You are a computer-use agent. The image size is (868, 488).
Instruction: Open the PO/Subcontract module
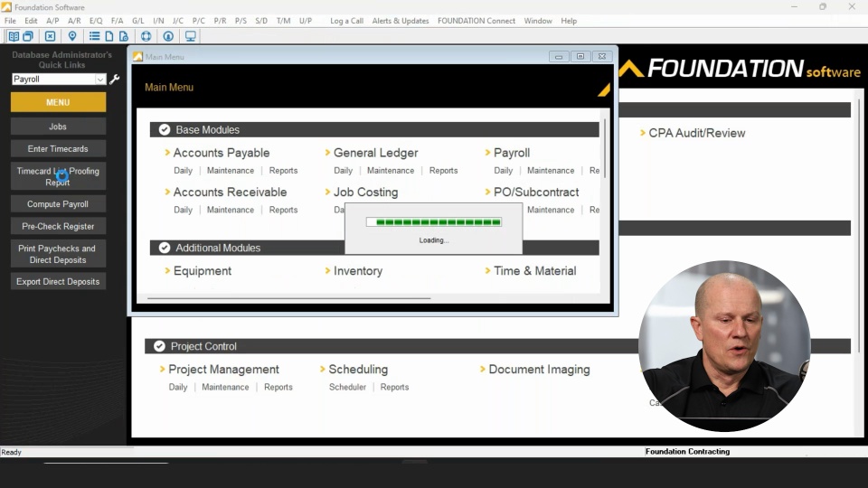(536, 192)
